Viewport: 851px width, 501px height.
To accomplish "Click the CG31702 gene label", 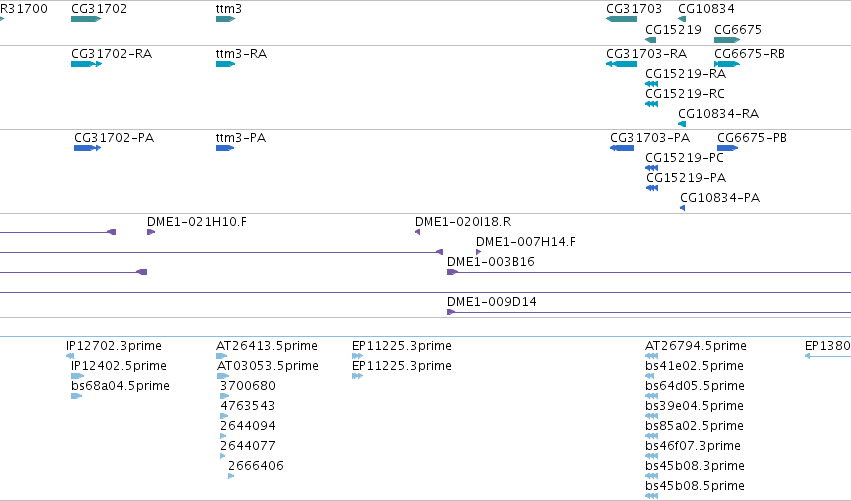I will [x=99, y=9].
